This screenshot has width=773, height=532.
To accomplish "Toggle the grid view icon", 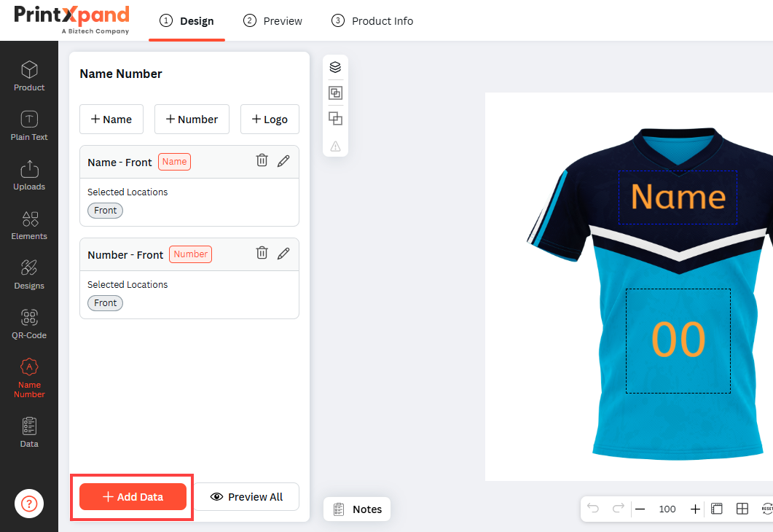I will pos(742,509).
